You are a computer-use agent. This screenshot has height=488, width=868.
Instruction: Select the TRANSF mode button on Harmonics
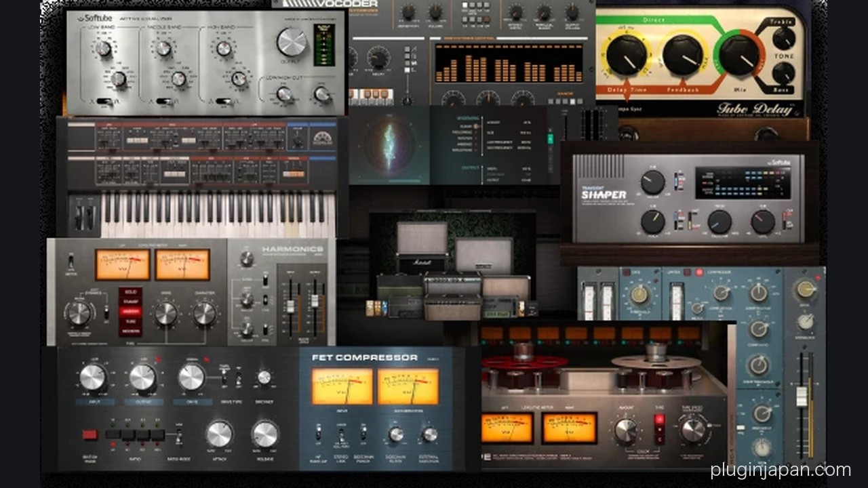click(x=130, y=302)
